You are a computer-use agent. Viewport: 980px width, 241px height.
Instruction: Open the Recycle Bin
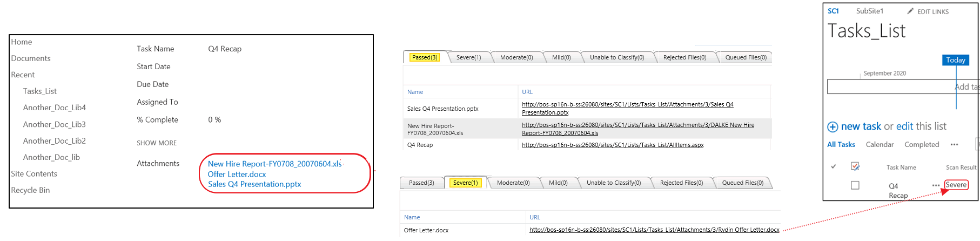point(30,190)
